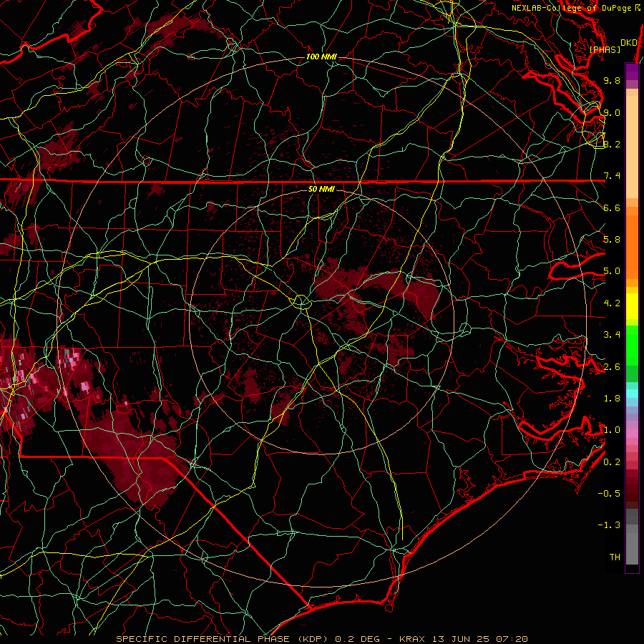Click the 100 NMI range ring label

pyautogui.click(x=321, y=57)
